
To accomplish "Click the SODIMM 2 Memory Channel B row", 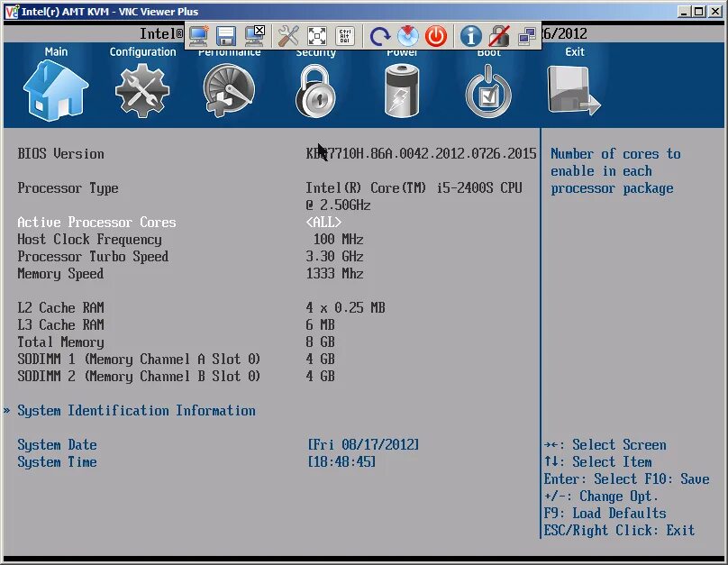I will 176,377.
